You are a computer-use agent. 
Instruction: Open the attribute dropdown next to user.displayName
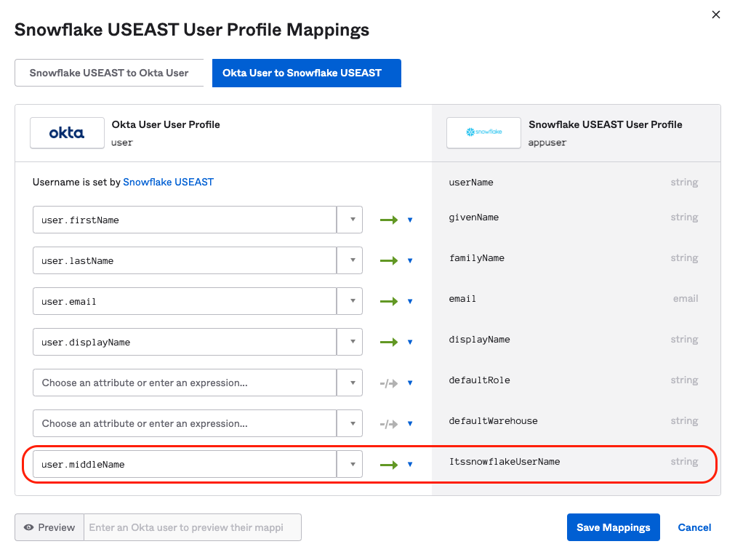click(353, 341)
